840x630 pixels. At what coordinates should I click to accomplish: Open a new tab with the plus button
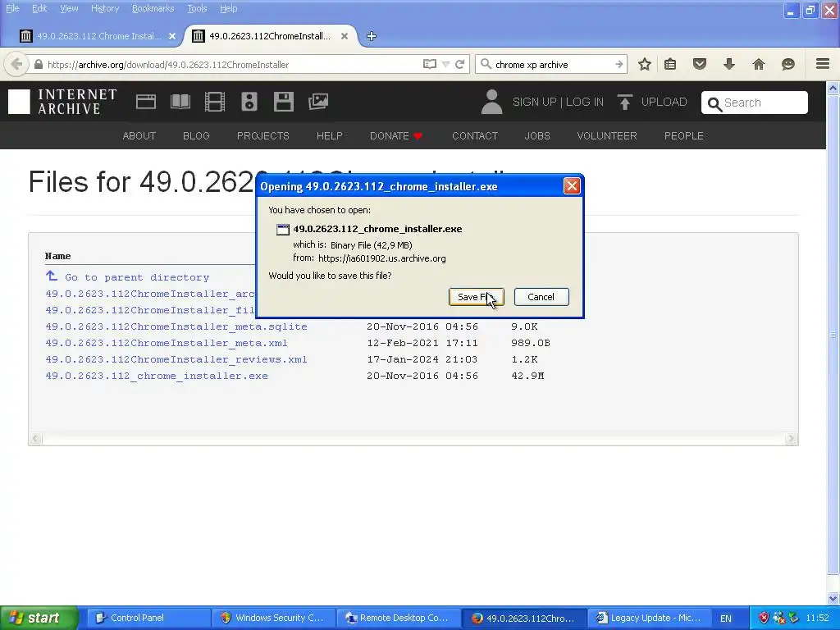click(372, 36)
